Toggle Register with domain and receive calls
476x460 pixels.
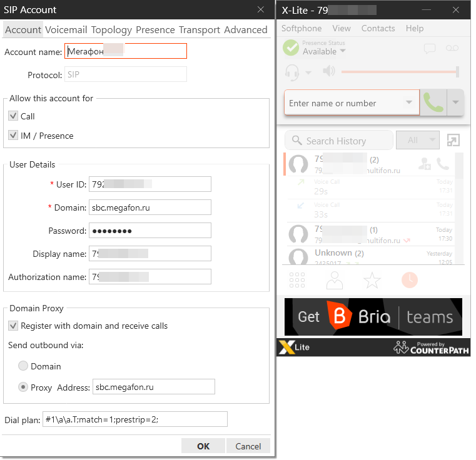click(13, 326)
